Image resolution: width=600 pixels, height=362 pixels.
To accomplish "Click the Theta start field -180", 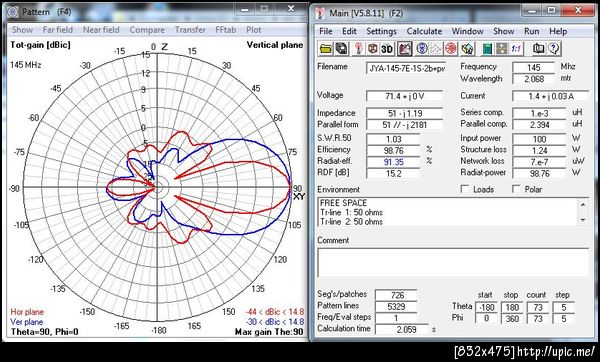I will tap(486, 307).
